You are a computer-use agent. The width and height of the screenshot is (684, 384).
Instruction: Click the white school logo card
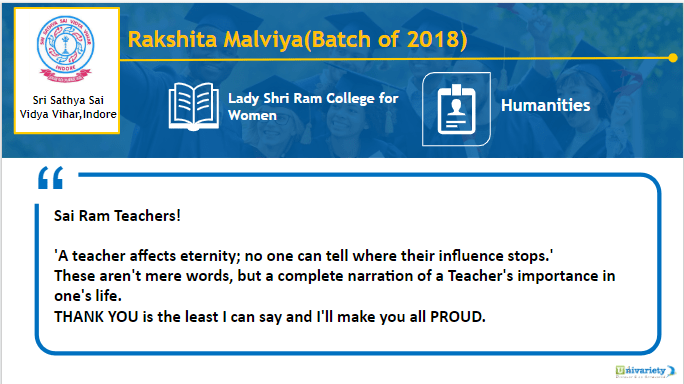coord(67,71)
